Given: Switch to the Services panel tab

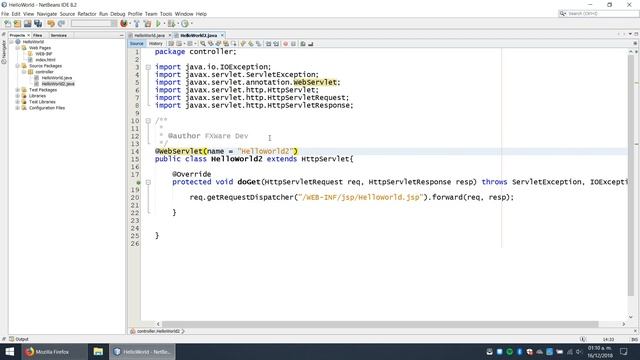Looking at the screenshot, I should (59, 36).
